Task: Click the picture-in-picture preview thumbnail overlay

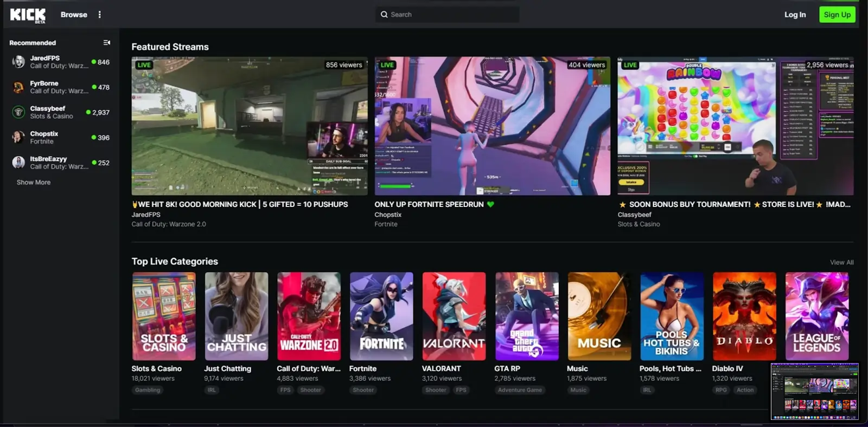Action: [815, 391]
